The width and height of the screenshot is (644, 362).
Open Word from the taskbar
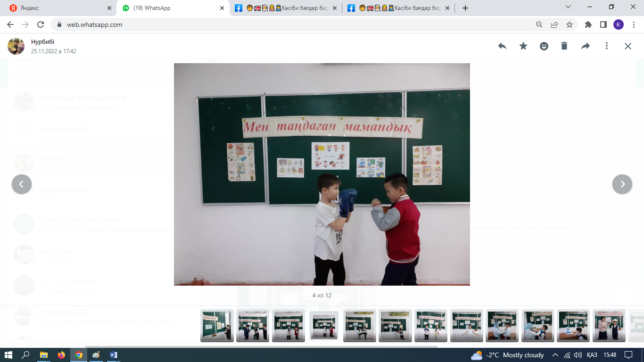pyautogui.click(x=114, y=355)
